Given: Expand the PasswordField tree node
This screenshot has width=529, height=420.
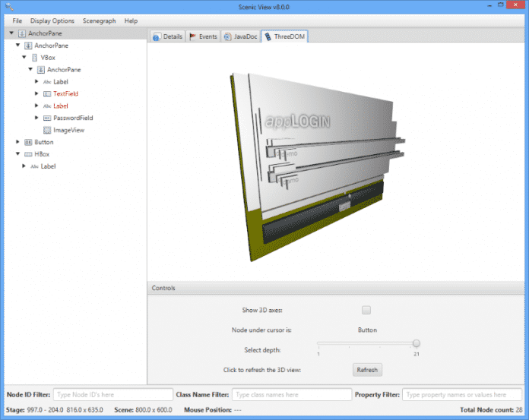Looking at the screenshot, I should tap(36, 118).
